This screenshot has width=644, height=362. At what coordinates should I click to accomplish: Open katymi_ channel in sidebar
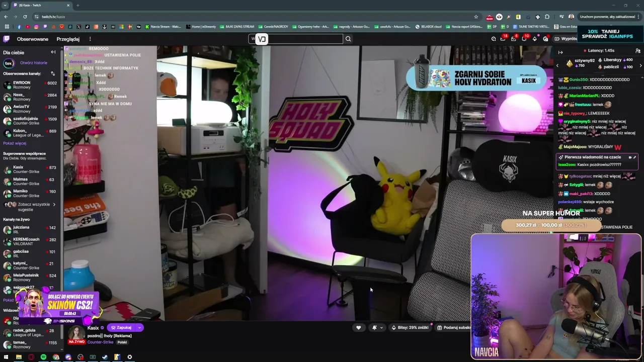[30, 265]
